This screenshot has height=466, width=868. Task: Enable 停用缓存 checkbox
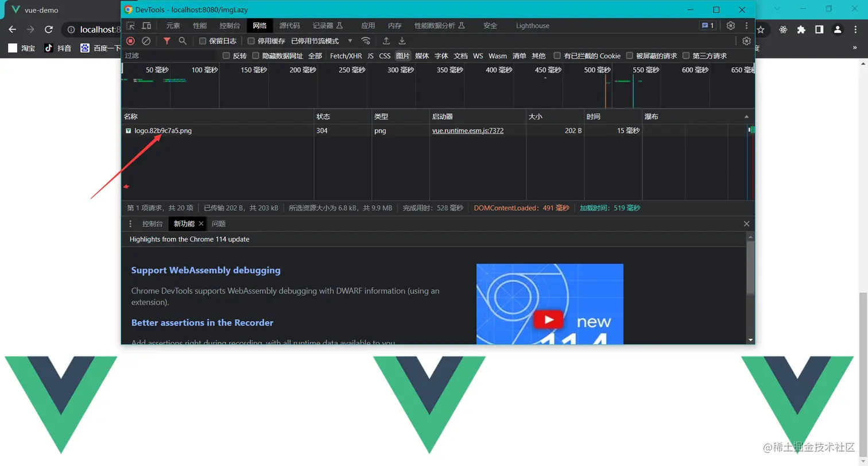251,41
